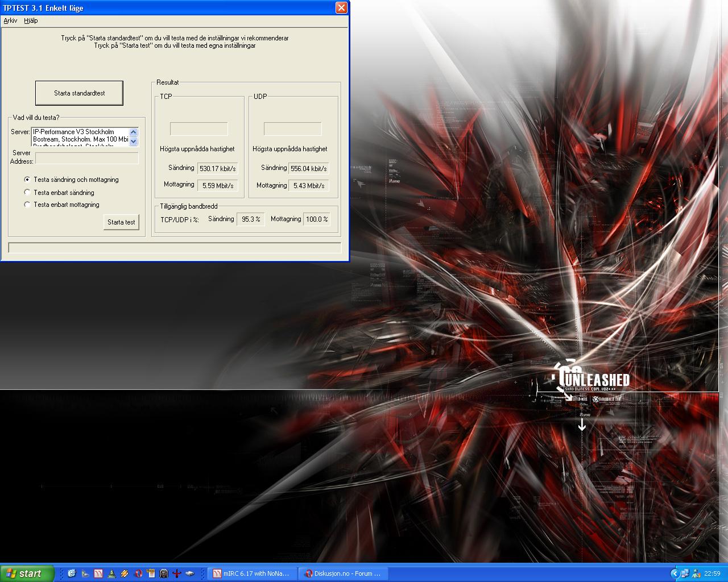Click the blue e quick launch icon

pyautogui.click(x=72, y=573)
